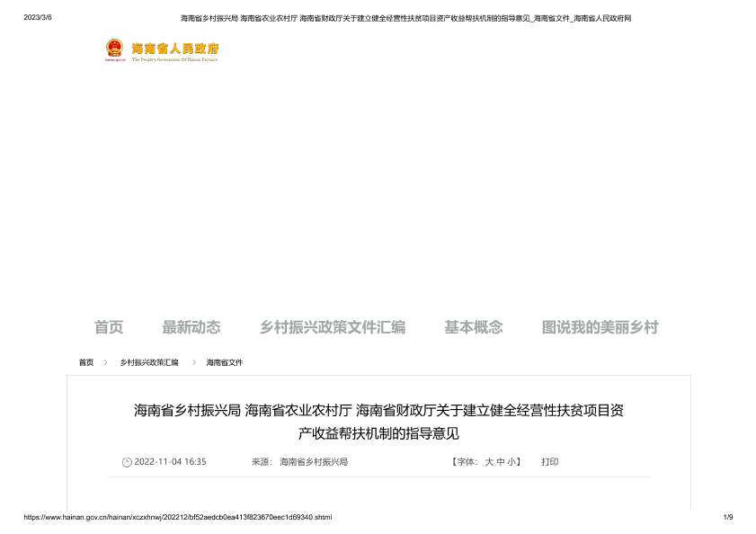The height and width of the screenshot is (534, 756).
Task: Click the 首页 breadcrumb link
Action: pos(86,362)
